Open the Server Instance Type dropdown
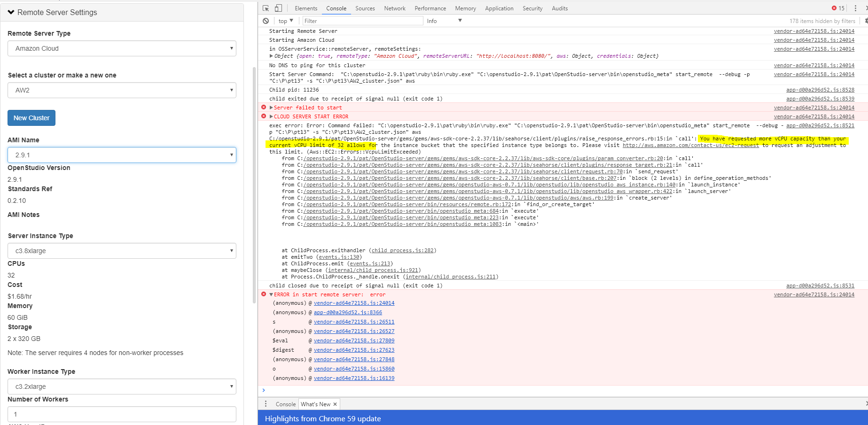This screenshot has width=868, height=425. coord(122,251)
